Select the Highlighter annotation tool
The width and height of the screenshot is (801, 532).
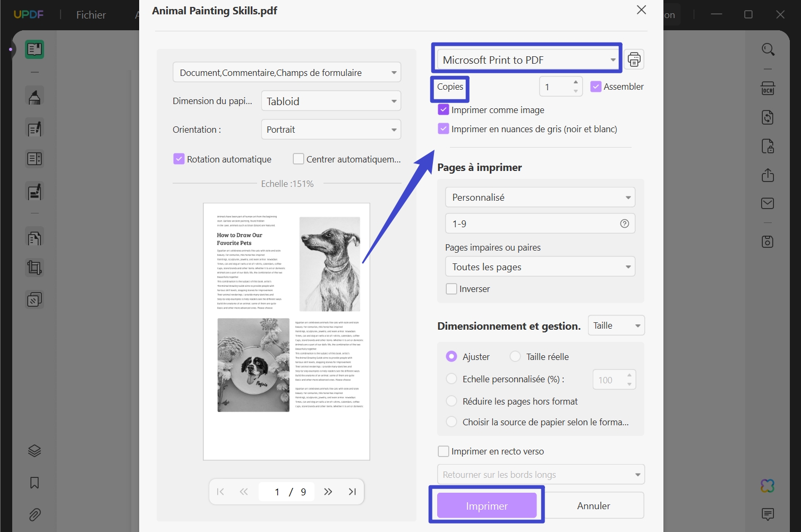click(34, 96)
